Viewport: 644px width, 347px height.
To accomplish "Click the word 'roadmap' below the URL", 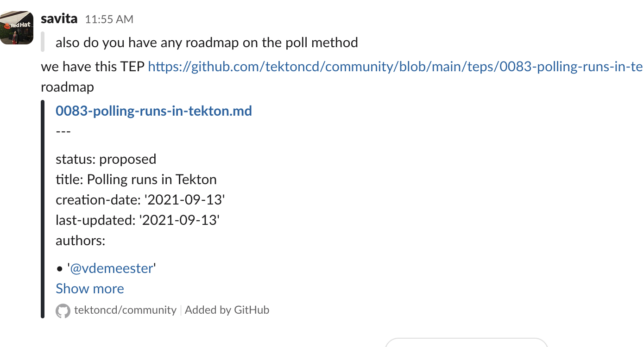I will pyautogui.click(x=67, y=87).
